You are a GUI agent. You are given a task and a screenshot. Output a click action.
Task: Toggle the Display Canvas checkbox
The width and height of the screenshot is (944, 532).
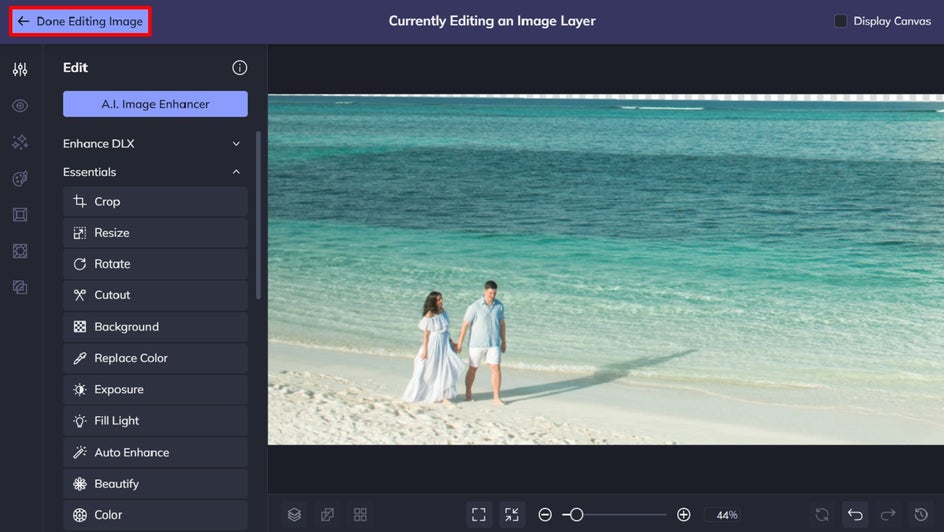click(840, 21)
